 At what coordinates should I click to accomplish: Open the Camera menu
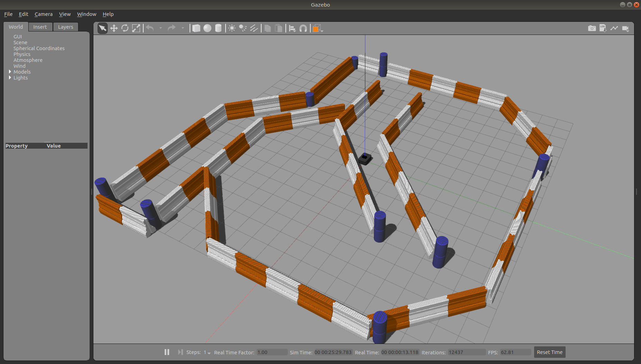coord(44,14)
